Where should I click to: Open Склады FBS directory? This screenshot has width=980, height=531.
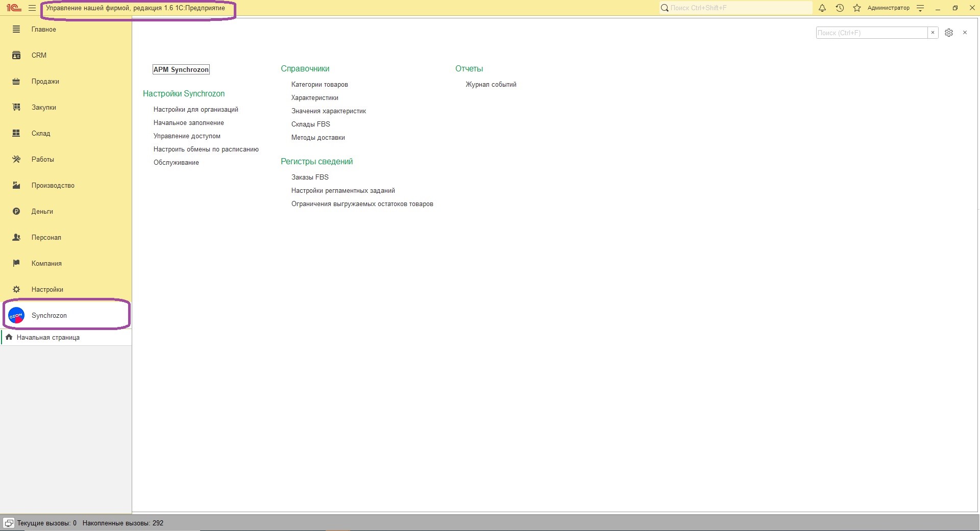coord(310,124)
